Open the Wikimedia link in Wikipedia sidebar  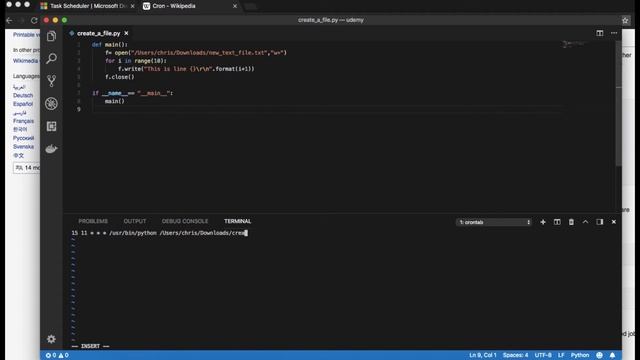[25, 60]
